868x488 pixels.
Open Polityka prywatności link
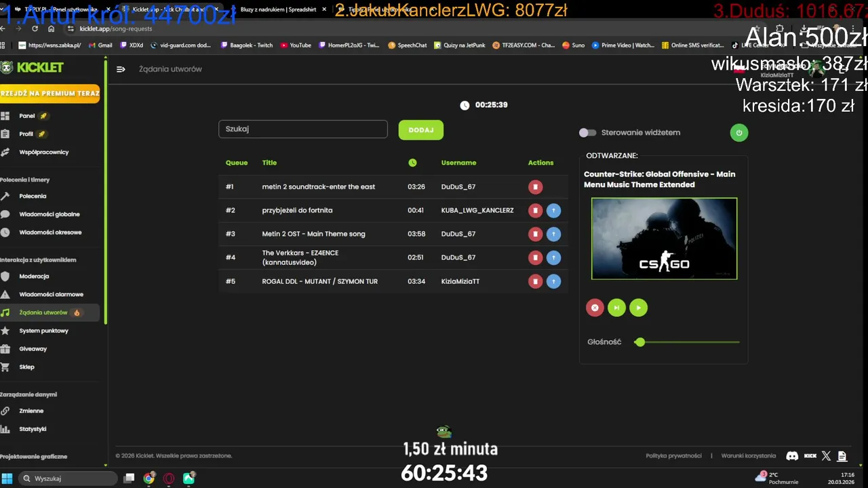pos(673,455)
